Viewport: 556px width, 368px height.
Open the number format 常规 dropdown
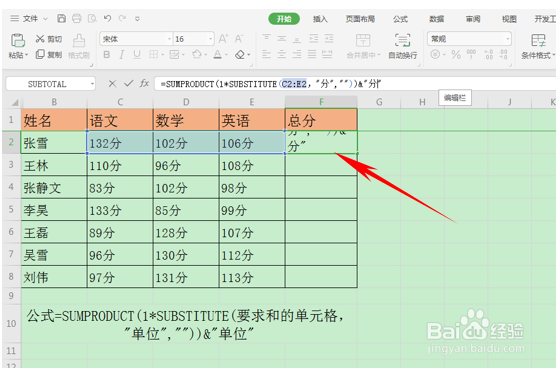[508, 39]
